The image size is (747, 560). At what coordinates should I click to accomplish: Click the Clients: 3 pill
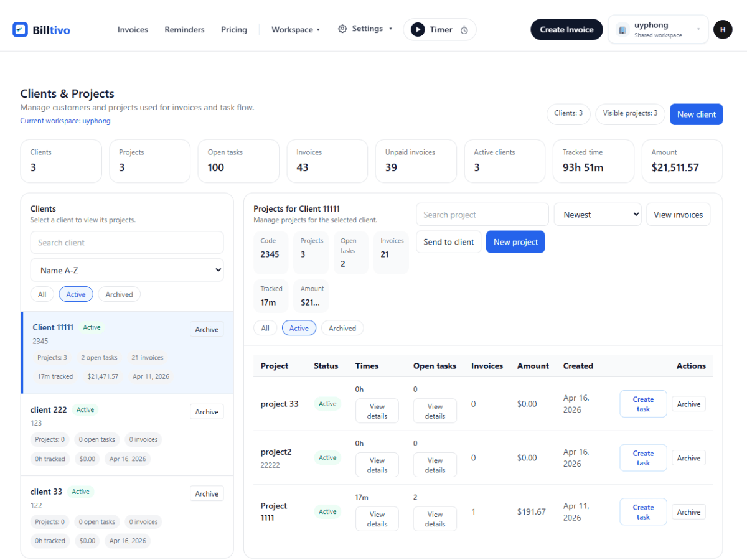568,113
